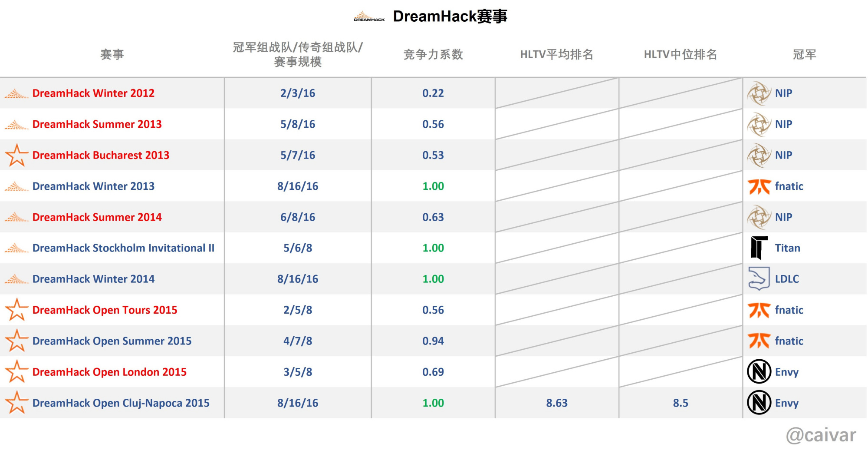Select the 冠军组战队/传奇组战队/赛事规模 header
This screenshot has width=868, height=457.
point(298,54)
